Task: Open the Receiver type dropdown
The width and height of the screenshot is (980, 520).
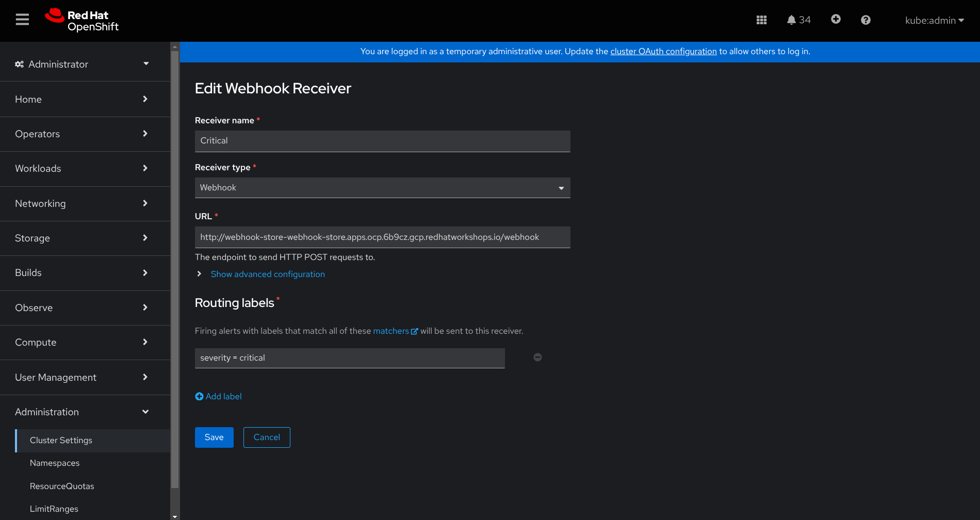Action: click(382, 188)
